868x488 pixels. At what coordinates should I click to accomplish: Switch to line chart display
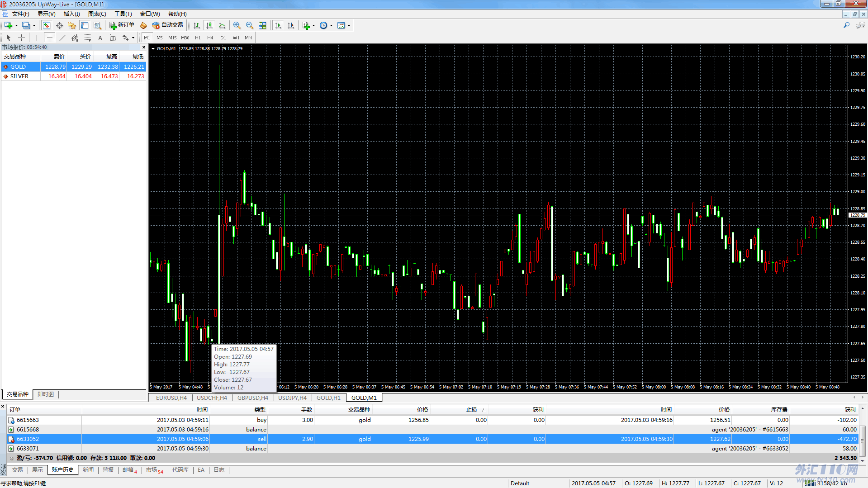pos(222,25)
